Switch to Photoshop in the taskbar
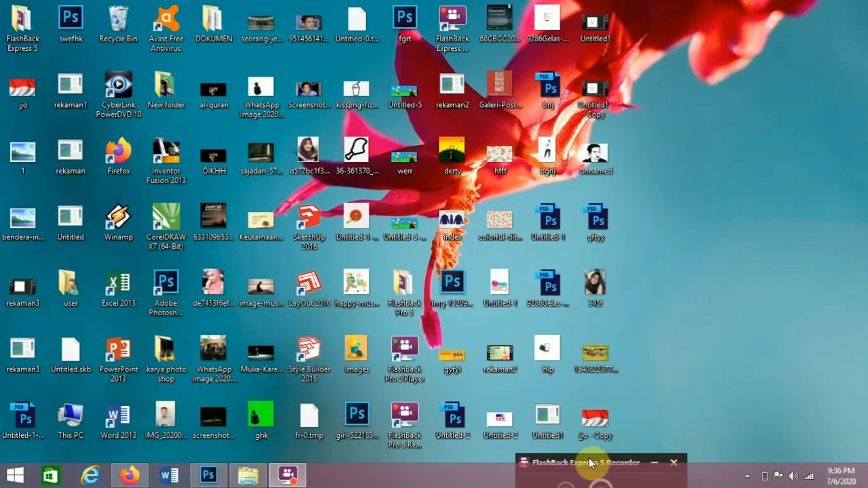 pyautogui.click(x=208, y=476)
